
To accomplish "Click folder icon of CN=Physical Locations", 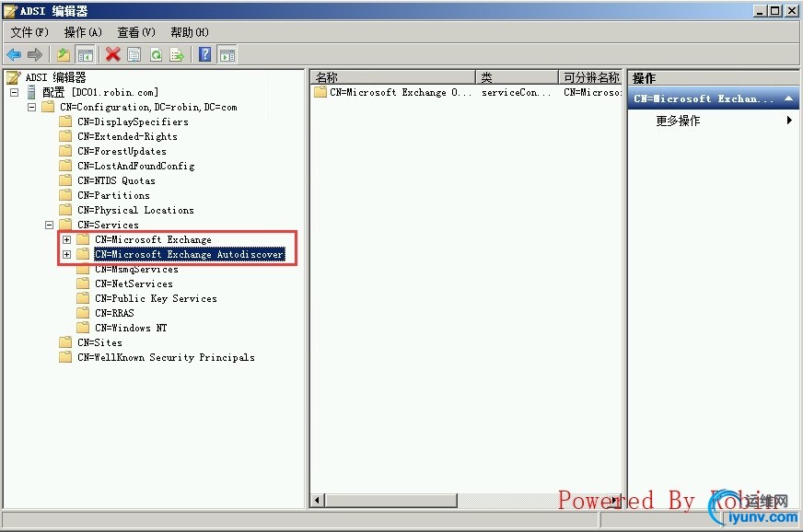I will coord(65,210).
